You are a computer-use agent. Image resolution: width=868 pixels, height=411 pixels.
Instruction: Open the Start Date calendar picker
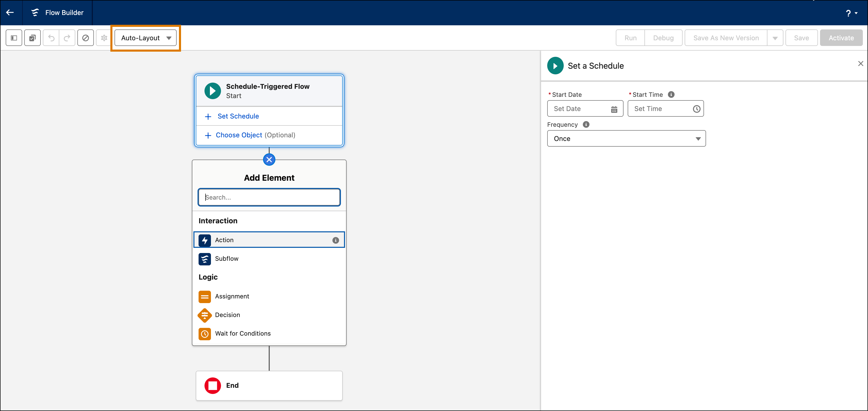tap(614, 109)
